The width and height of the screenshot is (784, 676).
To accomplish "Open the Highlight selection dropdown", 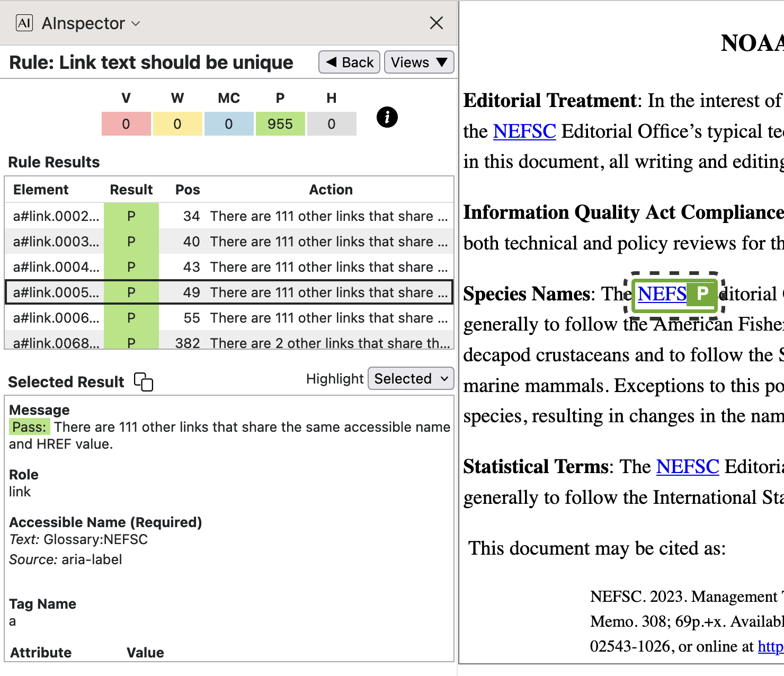I will tap(411, 379).
